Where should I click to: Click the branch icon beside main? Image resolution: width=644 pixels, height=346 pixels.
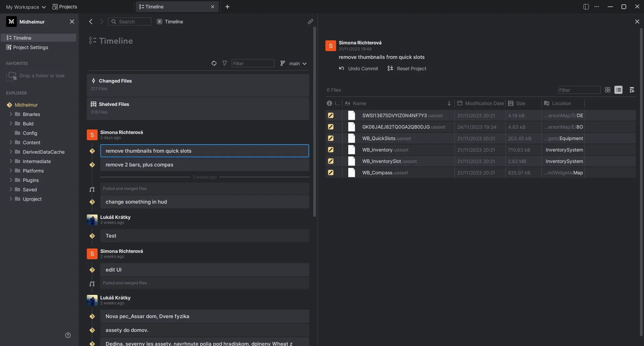[282, 63]
